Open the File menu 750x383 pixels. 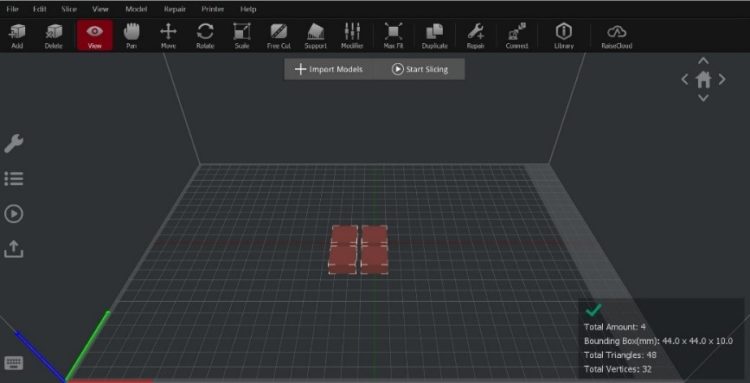12,9
